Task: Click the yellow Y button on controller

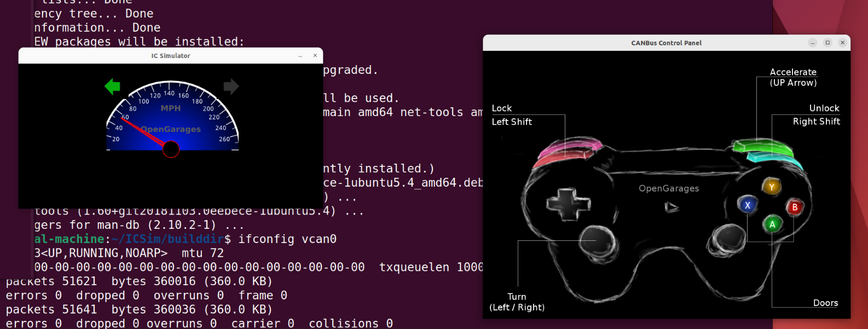Action: coord(772,187)
